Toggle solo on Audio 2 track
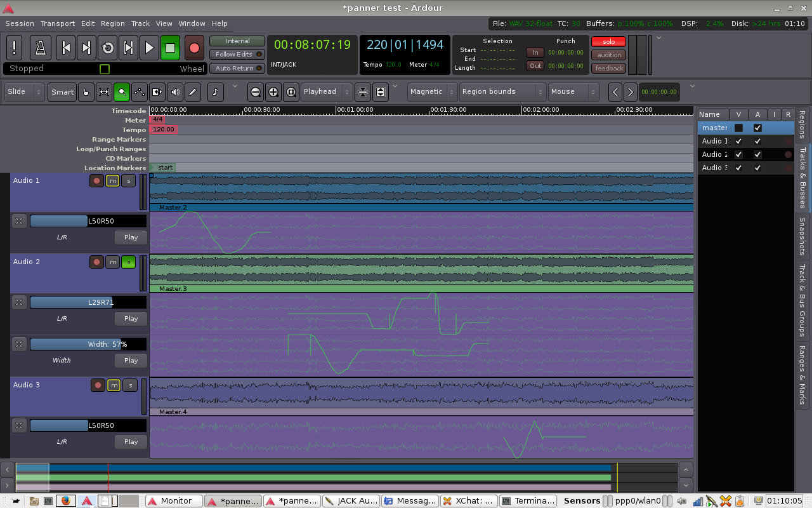Screen dimensions: 812x508 (x=129, y=262)
